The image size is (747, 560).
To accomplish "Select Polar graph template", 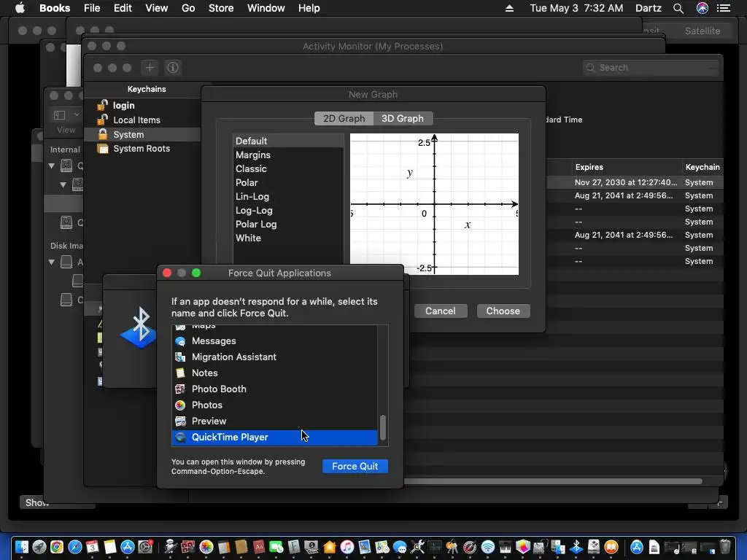I will (x=288, y=182).
